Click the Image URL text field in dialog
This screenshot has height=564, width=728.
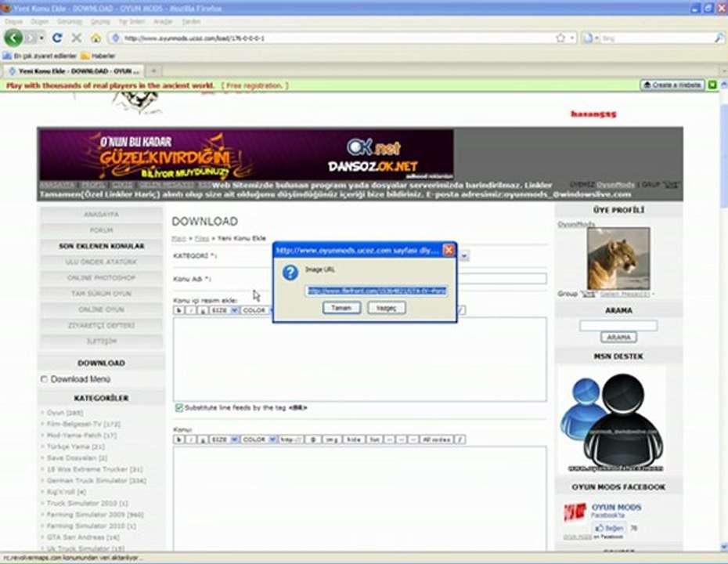coord(376,291)
